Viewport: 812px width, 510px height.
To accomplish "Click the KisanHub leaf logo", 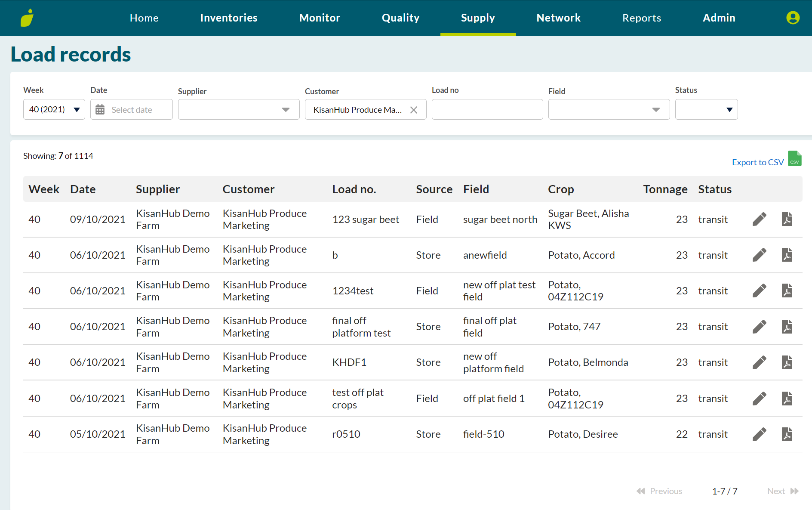I will 27,18.
